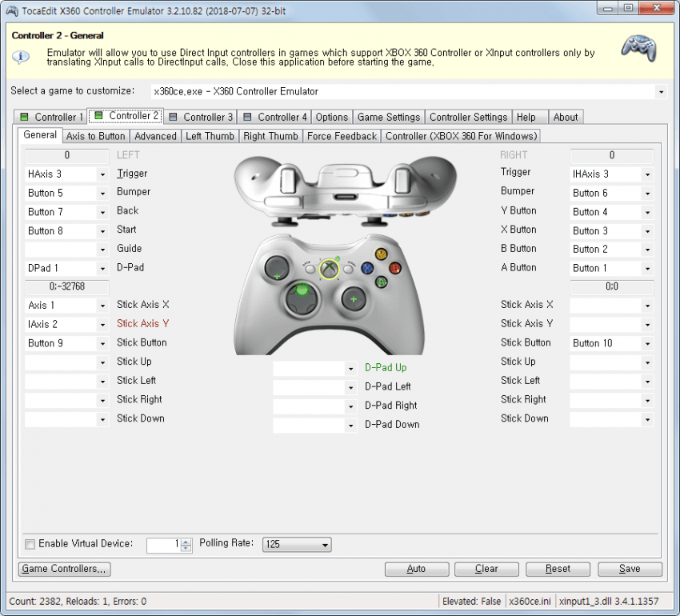680x616 pixels.
Task: Open the A Button mapping dropdown
Action: (x=647, y=269)
